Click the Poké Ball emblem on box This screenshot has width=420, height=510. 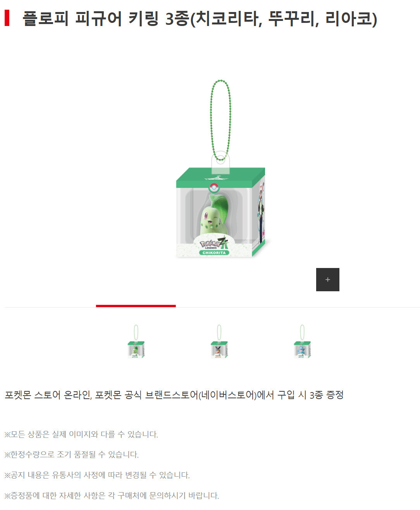[214, 188]
